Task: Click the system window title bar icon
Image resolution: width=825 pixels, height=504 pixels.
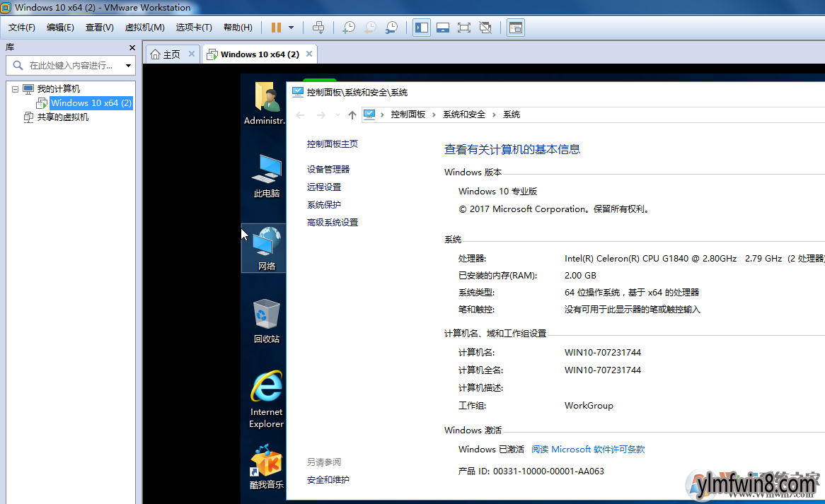Action: [297, 92]
